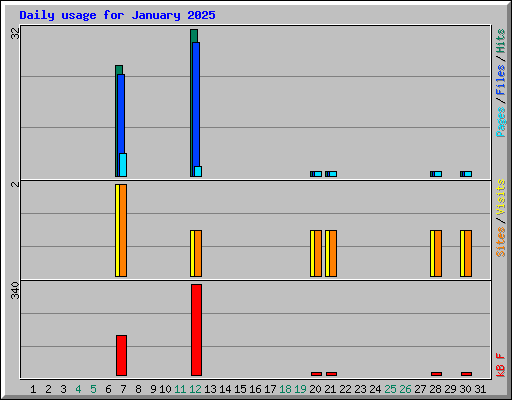The image size is (512, 400).
Task: Click the y-axis value "2" on the Sites chart
Action: tap(15, 184)
